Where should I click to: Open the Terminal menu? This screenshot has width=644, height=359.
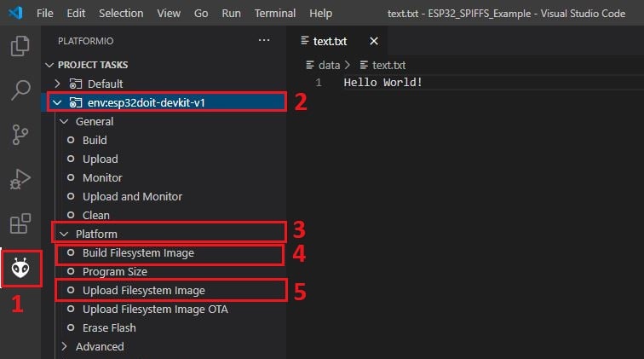275,14
